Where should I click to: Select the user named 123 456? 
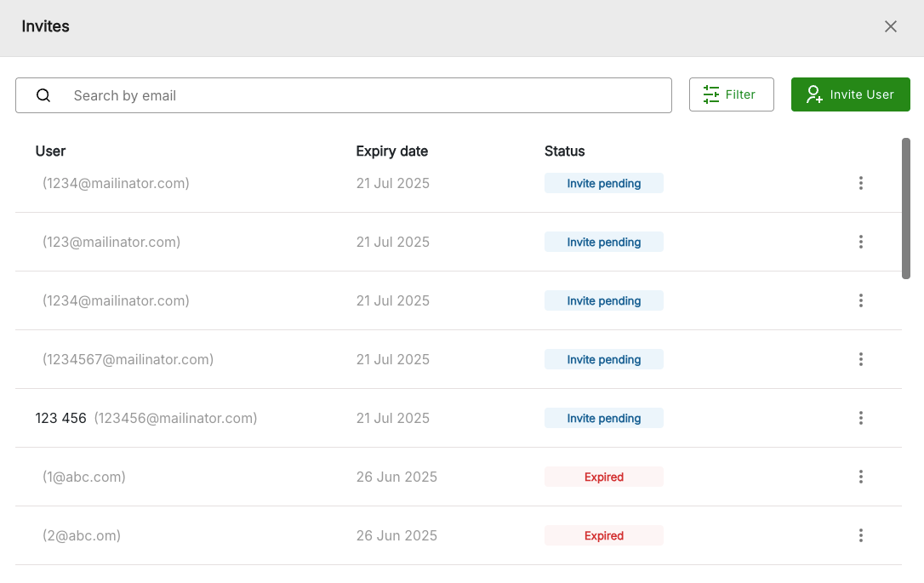click(x=60, y=418)
